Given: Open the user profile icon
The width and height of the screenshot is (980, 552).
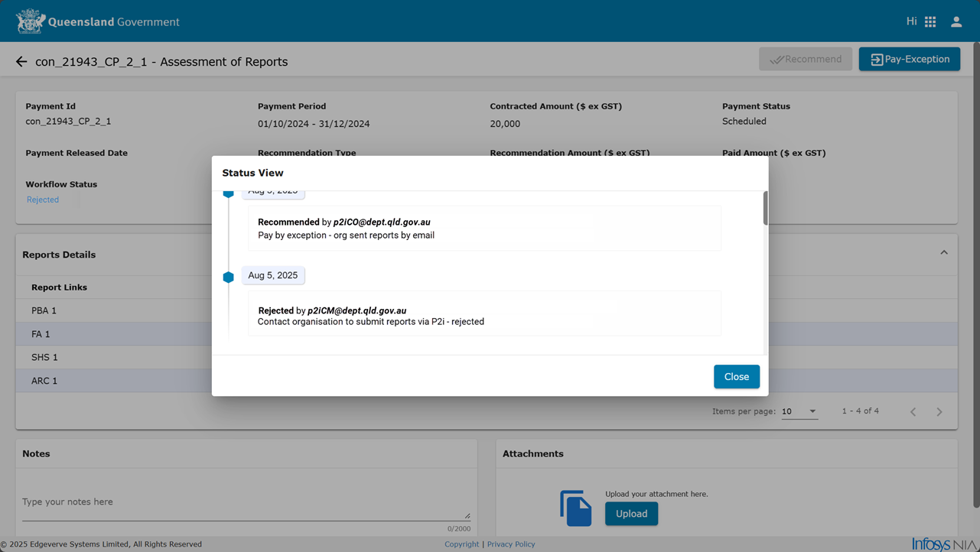Looking at the screenshot, I should 956,22.
